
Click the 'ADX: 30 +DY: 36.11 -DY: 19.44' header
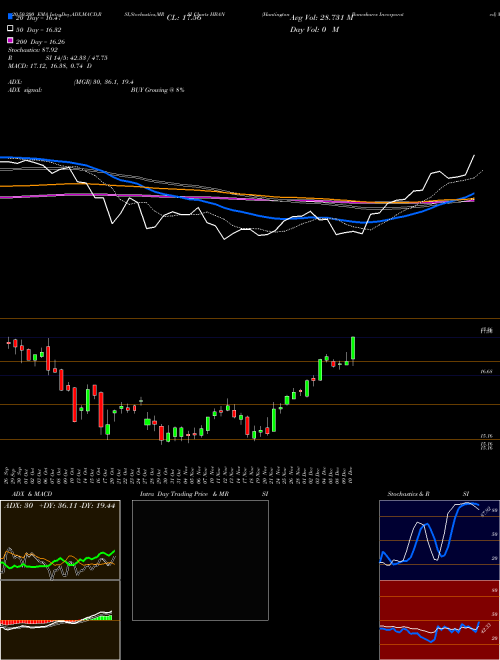[x=59, y=506]
